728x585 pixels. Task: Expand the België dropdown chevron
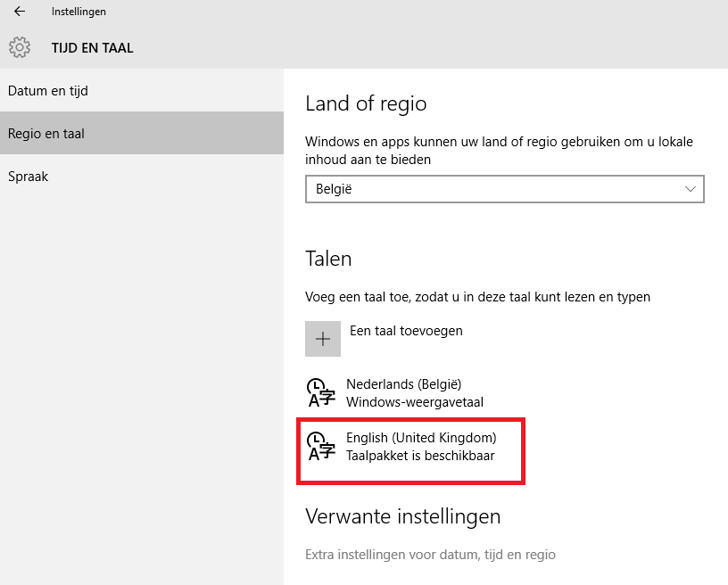tap(690, 189)
